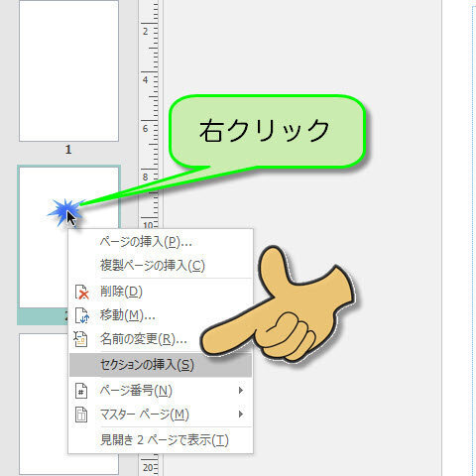The height and width of the screenshot is (476, 476).
Task: Click 削除(D) in the context menu
Action: (161, 292)
